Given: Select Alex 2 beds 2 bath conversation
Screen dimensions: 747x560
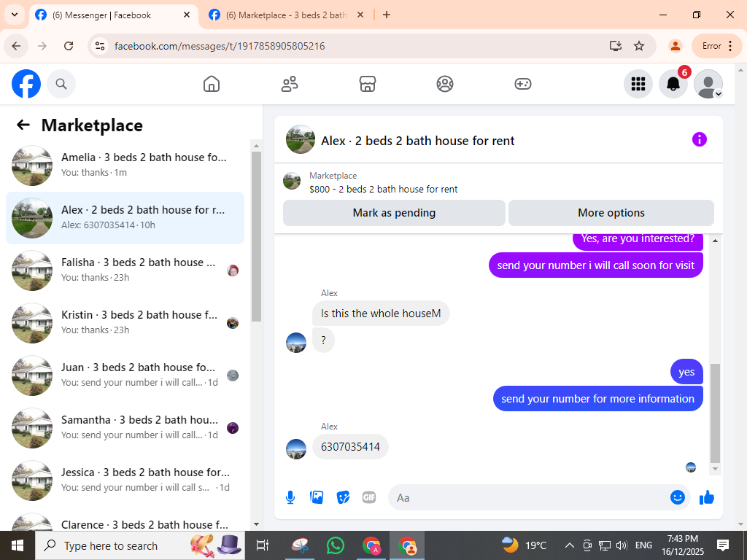Looking at the screenshot, I should coord(125,217).
